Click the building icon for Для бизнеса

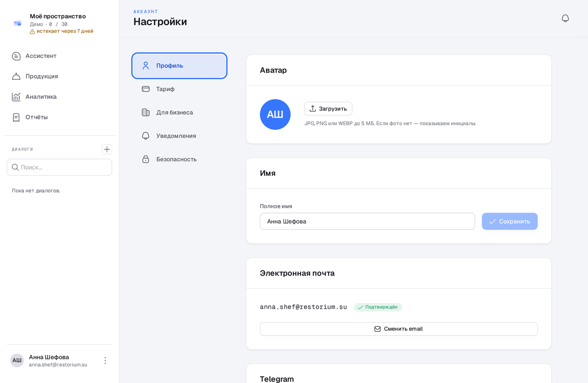tap(146, 112)
